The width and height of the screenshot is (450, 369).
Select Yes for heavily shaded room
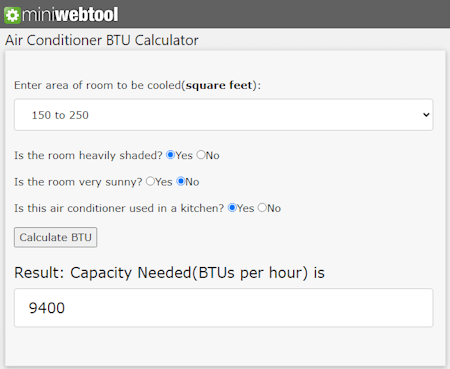click(170, 155)
